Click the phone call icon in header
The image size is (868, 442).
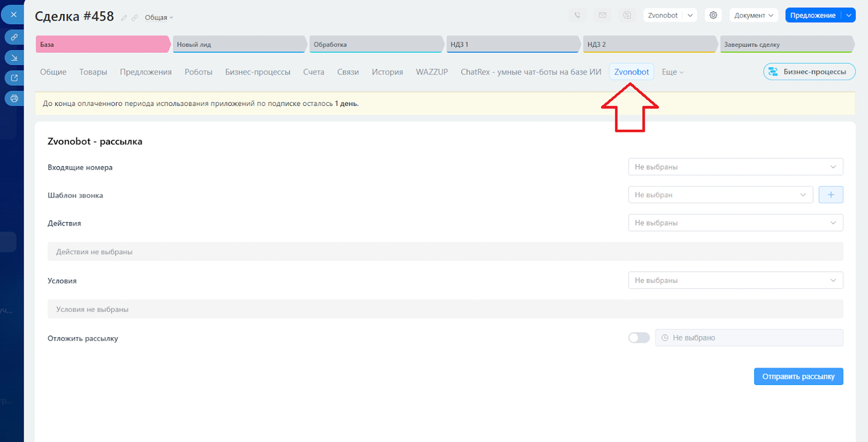[x=577, y=15]
